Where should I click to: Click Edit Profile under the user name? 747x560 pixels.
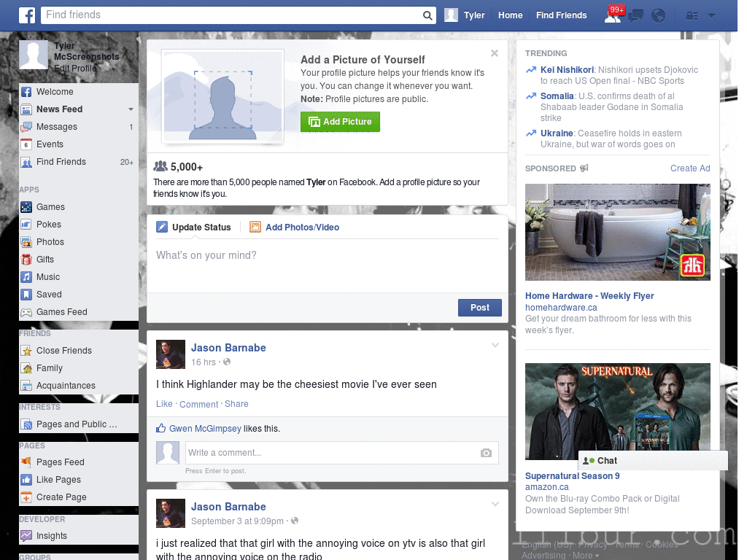click(75, 68)
